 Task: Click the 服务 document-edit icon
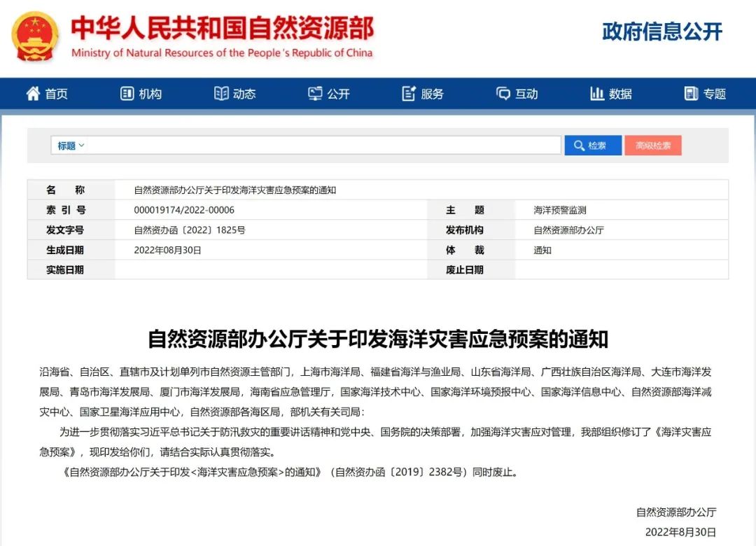click(x=409, y=94)
